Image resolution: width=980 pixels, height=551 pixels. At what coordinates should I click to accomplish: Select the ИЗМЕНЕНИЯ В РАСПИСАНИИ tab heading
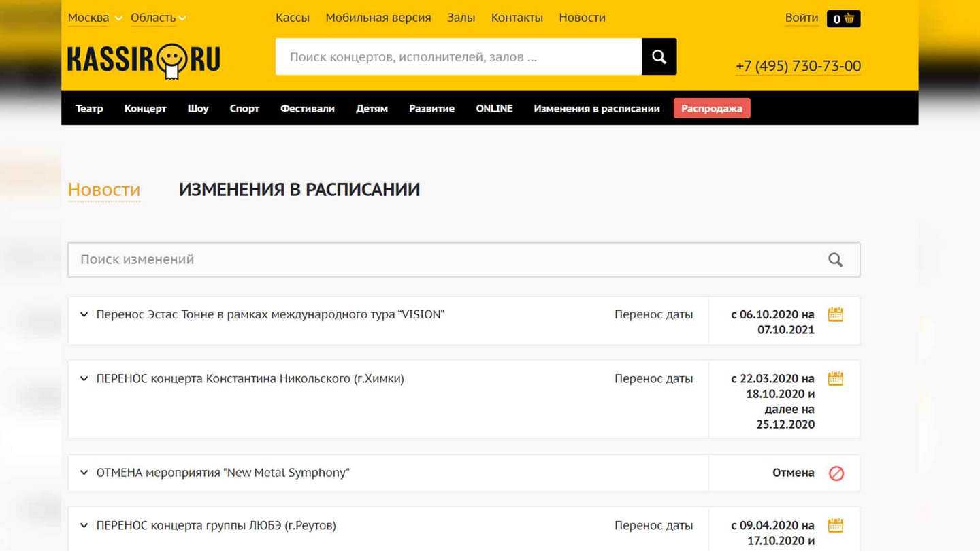(x=299, y=190)
